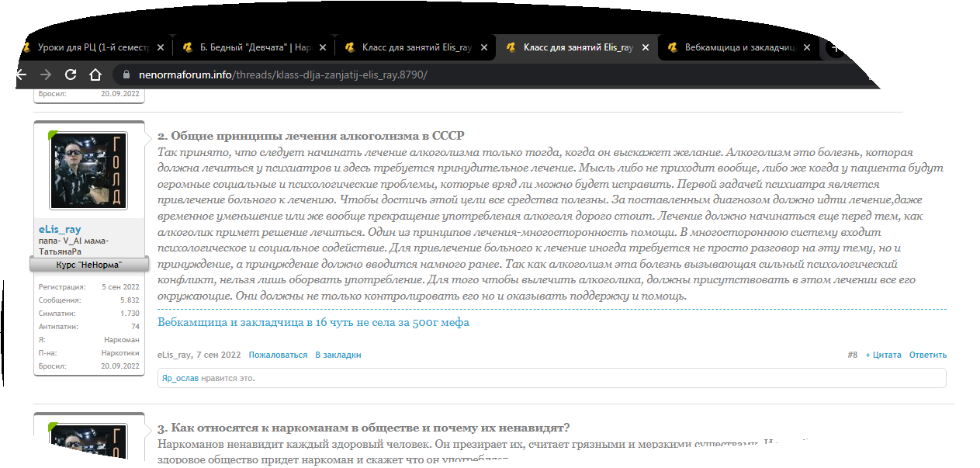Screen dimensions: 980x468
Task: Go to the browser home page
Action: [x=95, y=75]
